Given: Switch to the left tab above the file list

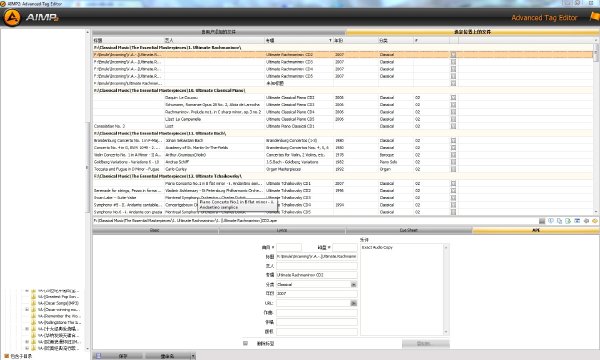Looking at the screenshot, I should [219, 32].
